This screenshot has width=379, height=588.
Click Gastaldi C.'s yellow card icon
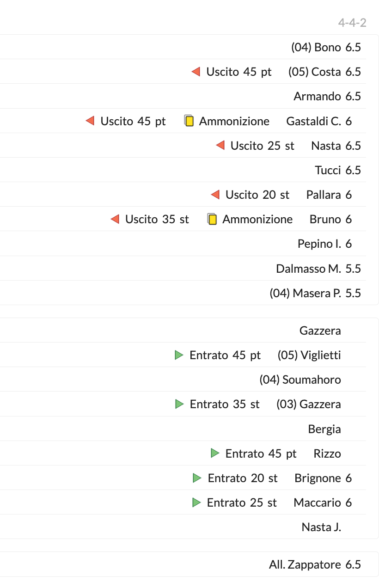pos(189,121)
